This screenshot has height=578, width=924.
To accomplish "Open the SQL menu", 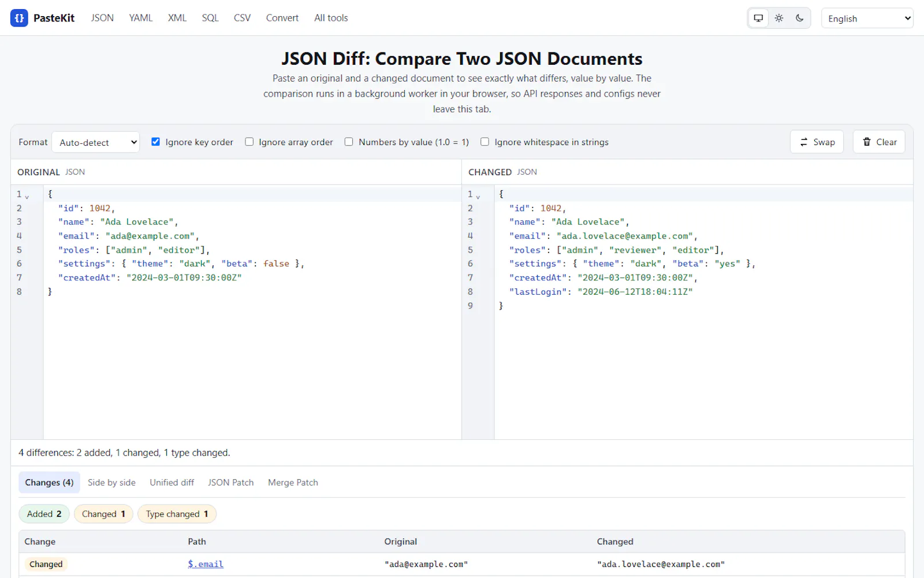I will 210,18.
